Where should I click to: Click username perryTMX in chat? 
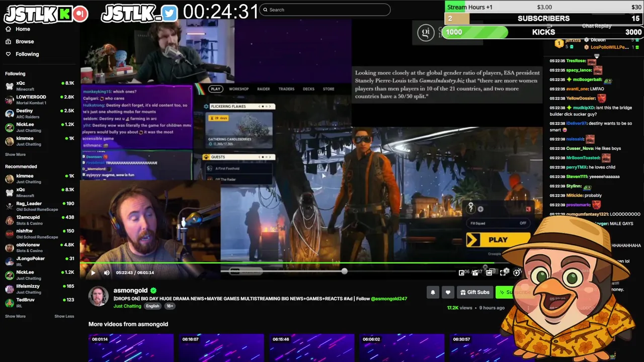(577, 167)
